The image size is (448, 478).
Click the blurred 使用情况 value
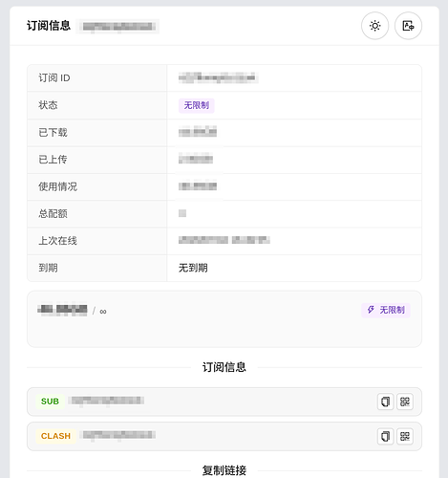click(198, 185)
